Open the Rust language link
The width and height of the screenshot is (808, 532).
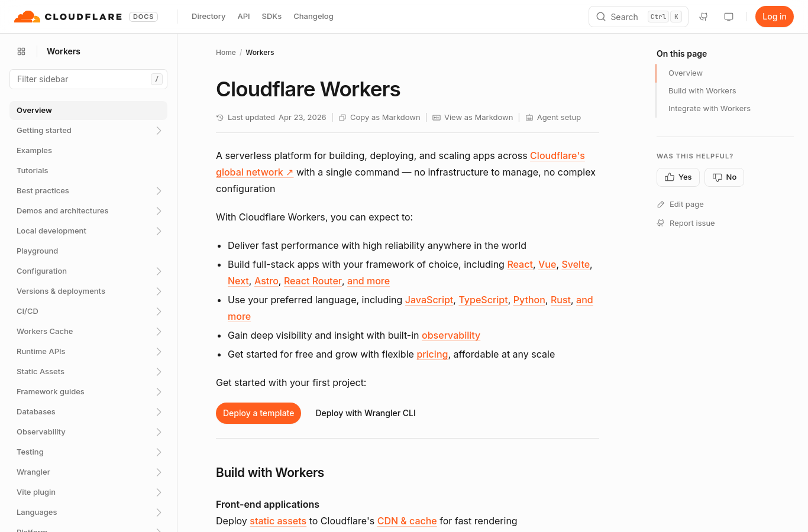point(561,300)
